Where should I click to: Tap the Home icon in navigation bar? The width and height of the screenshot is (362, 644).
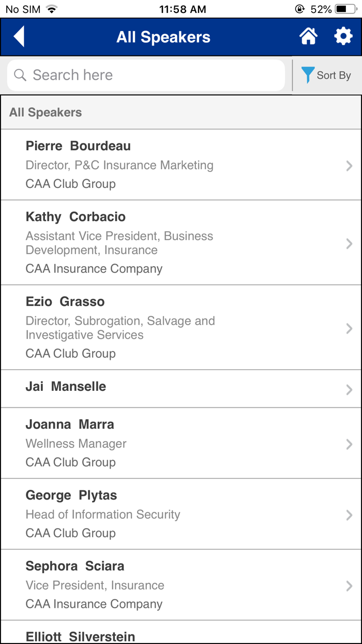pos(309,36)
